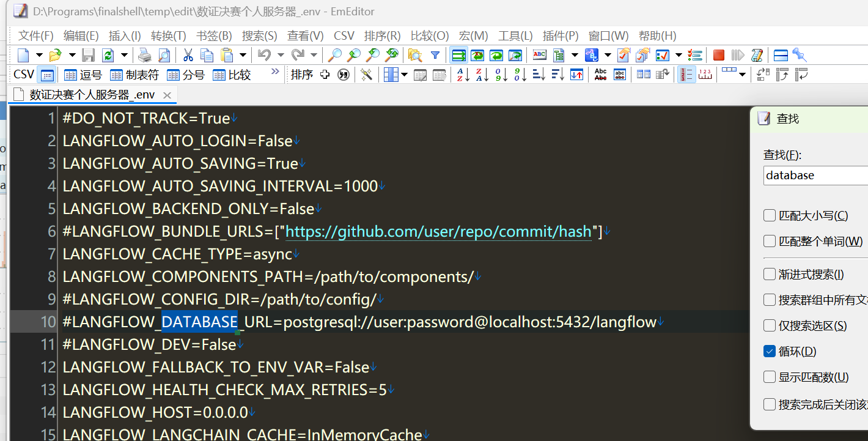
Task: Expand the Paste dropdown arrow
Action: [243, 55]
